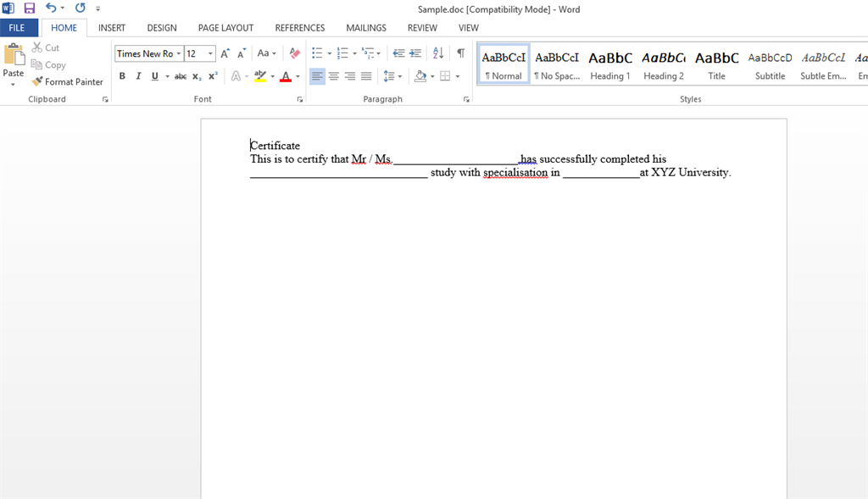The width and height of the screenshot is (868, 499).
Task: Toggle the Show/Hide paragraph marks icon
Action: tap(459, 53)
